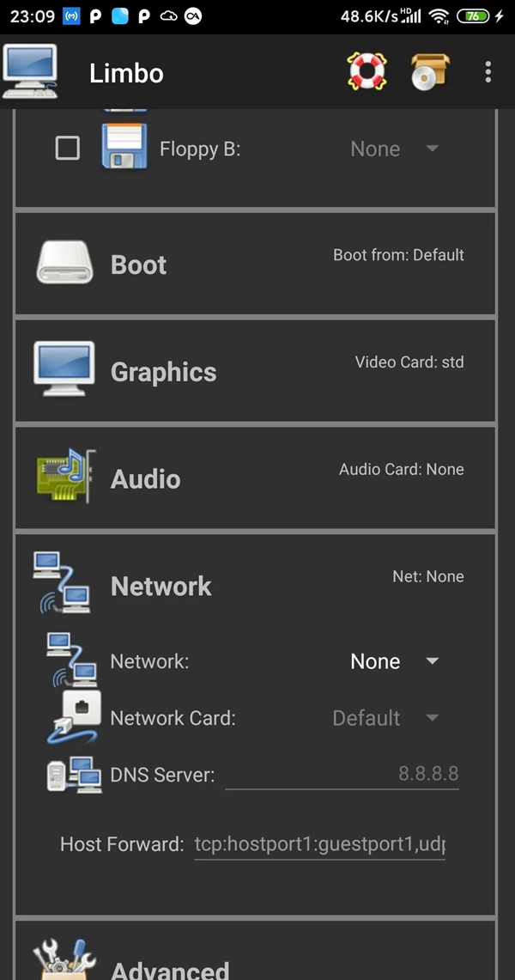Open the Network Card Default dropdown
515x980 pixels.
pos(385,717)
